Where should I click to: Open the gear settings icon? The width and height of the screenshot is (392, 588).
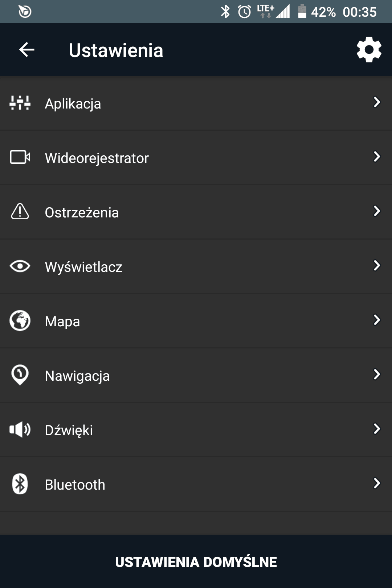coord(369,50)
